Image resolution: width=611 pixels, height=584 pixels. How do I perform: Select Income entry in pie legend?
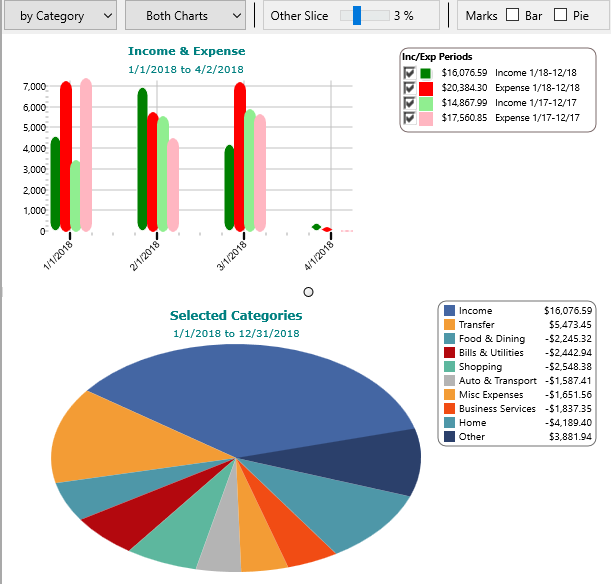click(517, 311)
